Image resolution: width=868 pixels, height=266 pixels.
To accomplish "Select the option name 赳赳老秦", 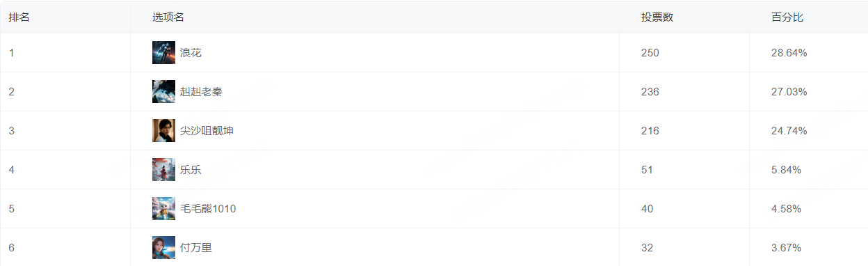I will point(201,92).
